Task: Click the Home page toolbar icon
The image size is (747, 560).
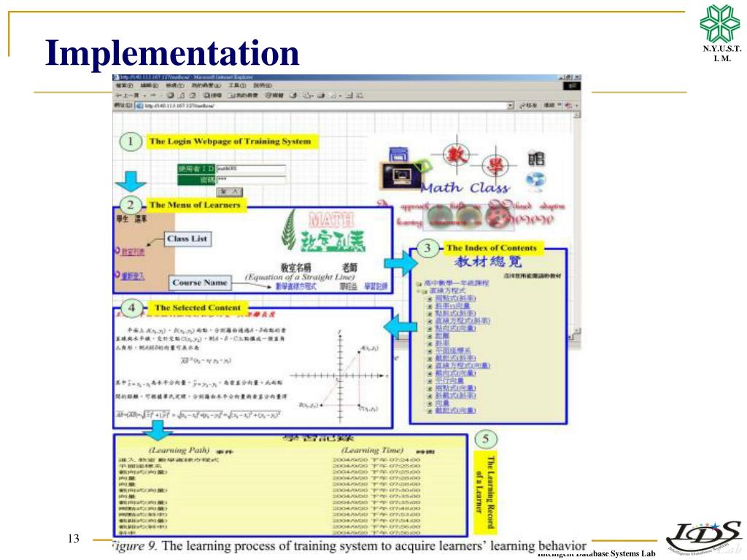Action: coord(193,96)
